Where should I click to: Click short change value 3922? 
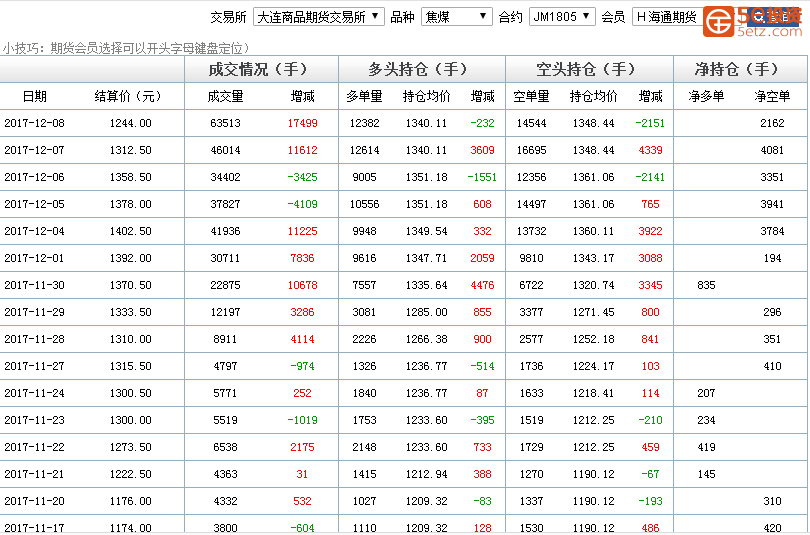tap(650, 231)
